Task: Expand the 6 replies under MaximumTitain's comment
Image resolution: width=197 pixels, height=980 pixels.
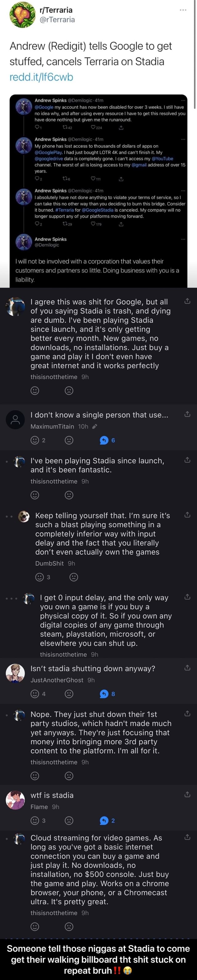Action: coord(107,440)
